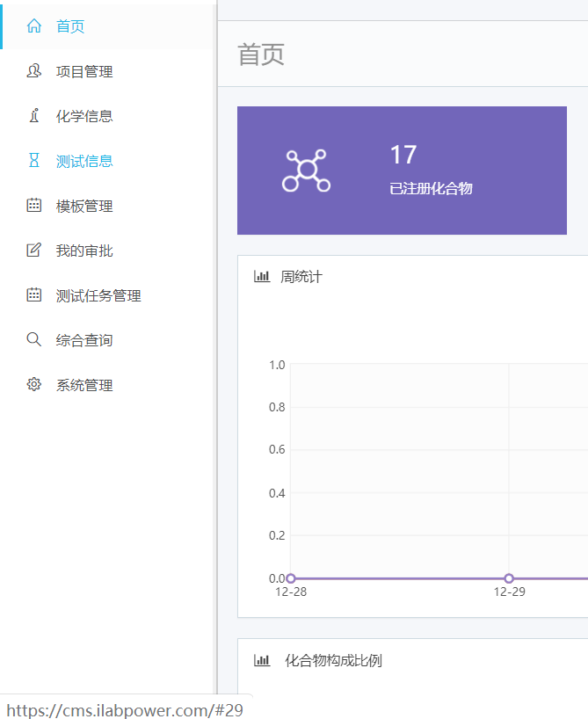Click the info icon beside 化学信息

34,115
